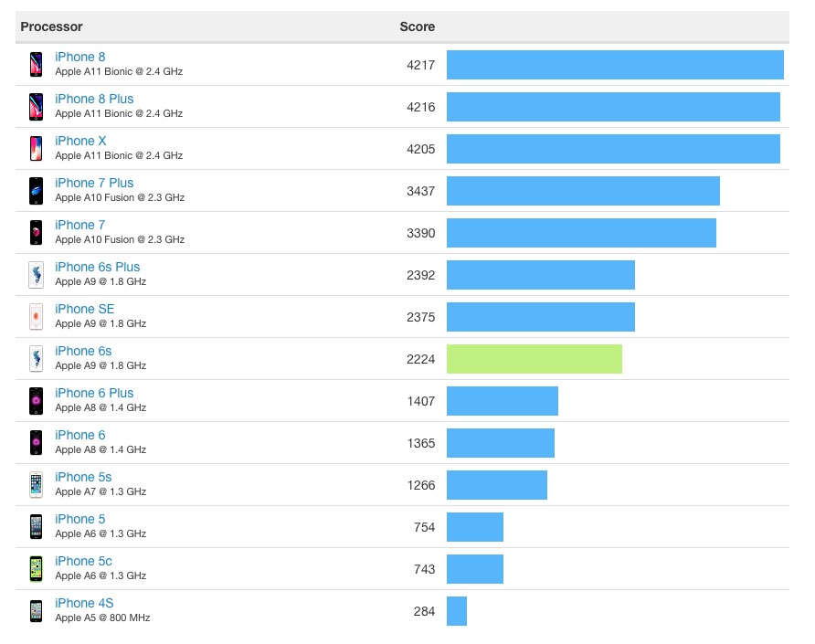The width and height of the screenshot is (815, 644).
Task: Open the iPhone 8 Plus link
Action: [94, 99]
